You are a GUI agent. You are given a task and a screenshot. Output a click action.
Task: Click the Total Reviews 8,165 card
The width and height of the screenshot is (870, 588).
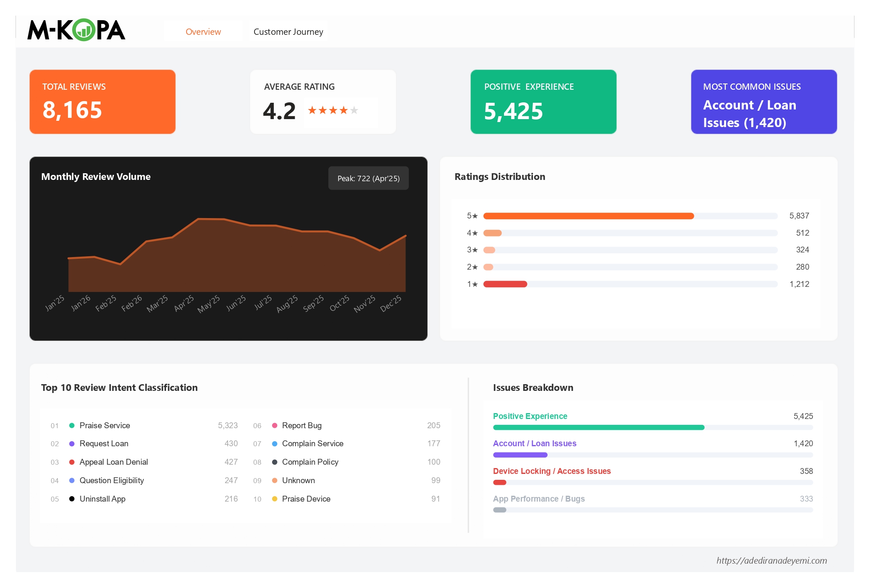coord(102,101)
